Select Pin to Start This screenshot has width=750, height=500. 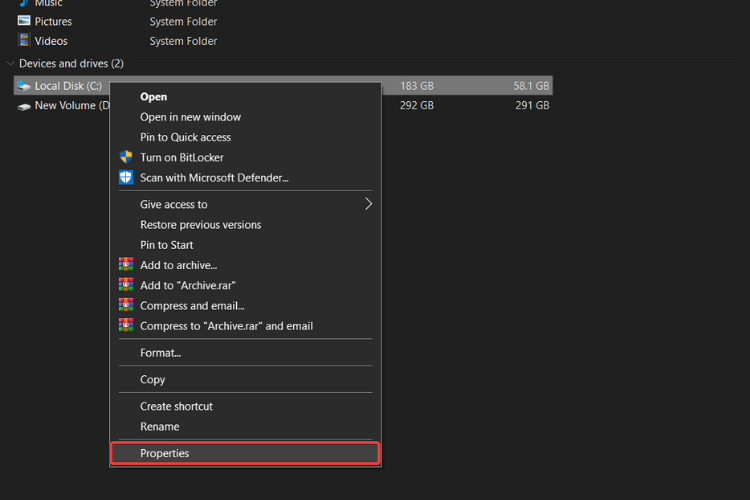166,245
